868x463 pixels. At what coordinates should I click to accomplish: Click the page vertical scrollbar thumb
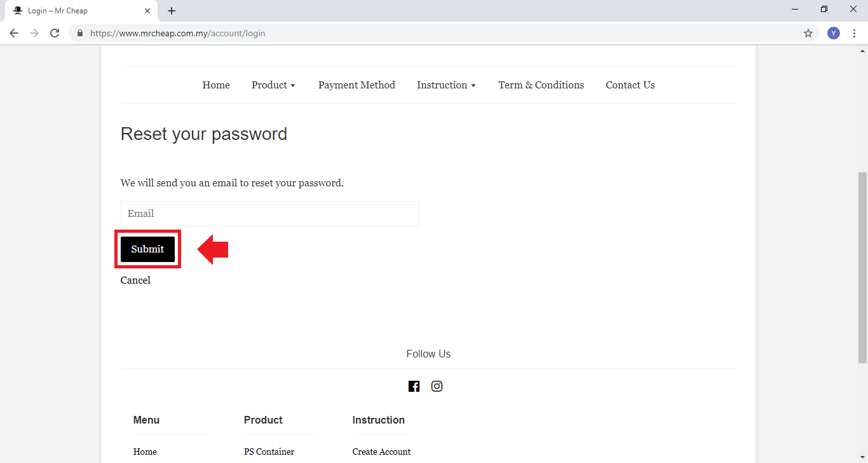point(862,267)
